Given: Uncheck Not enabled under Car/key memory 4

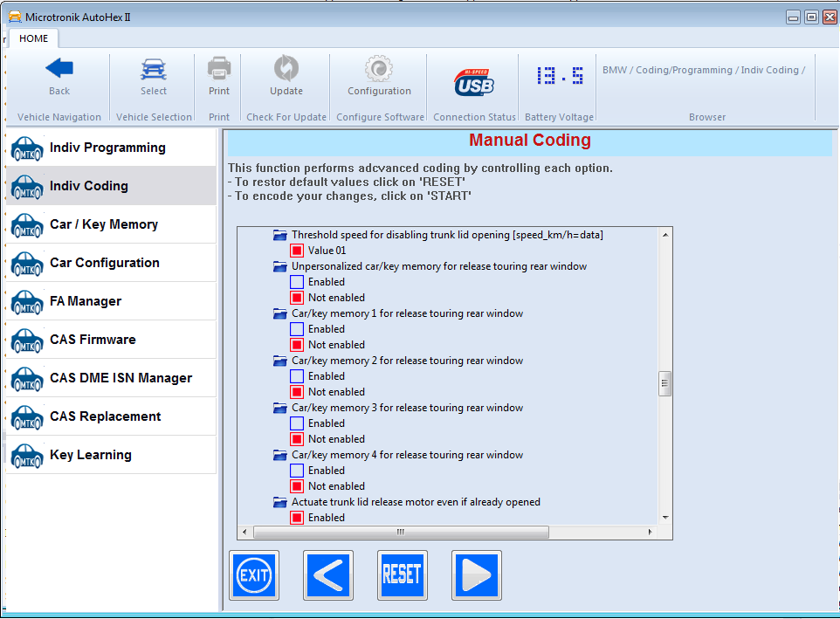Looking at the screenshot, I should point(297,485).
